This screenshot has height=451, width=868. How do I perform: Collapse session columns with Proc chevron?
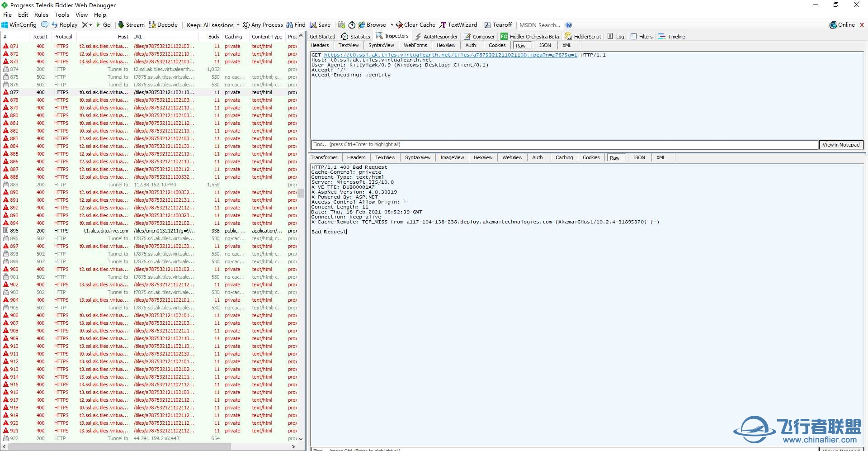(301, 36)
